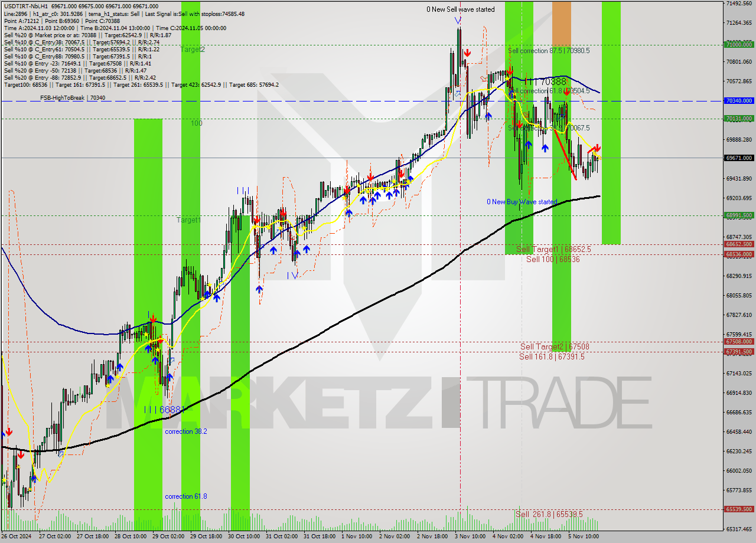This screenshot has height=543, width=756.
Task: Select the 'Sell correction 61.8 | 70504.5' label
Action: tap(549, 91)
